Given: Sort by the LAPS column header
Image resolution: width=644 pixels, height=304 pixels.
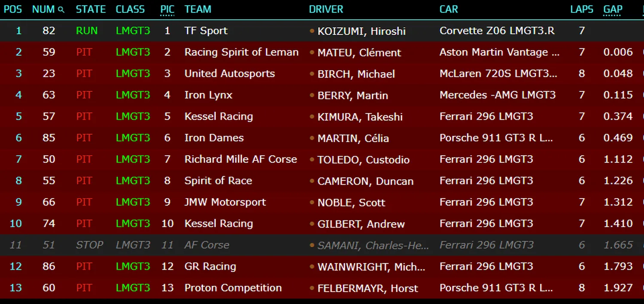Looking at the screenshot, I should tap(582, 9).
